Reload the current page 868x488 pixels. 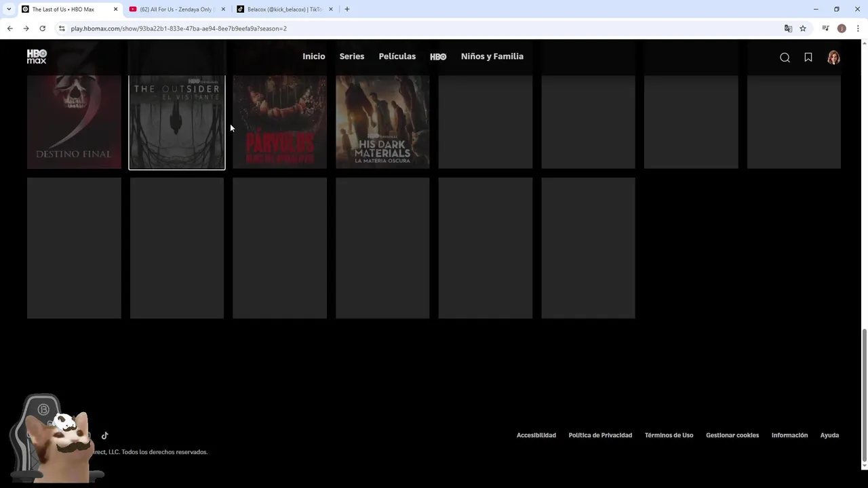[42, 28]
